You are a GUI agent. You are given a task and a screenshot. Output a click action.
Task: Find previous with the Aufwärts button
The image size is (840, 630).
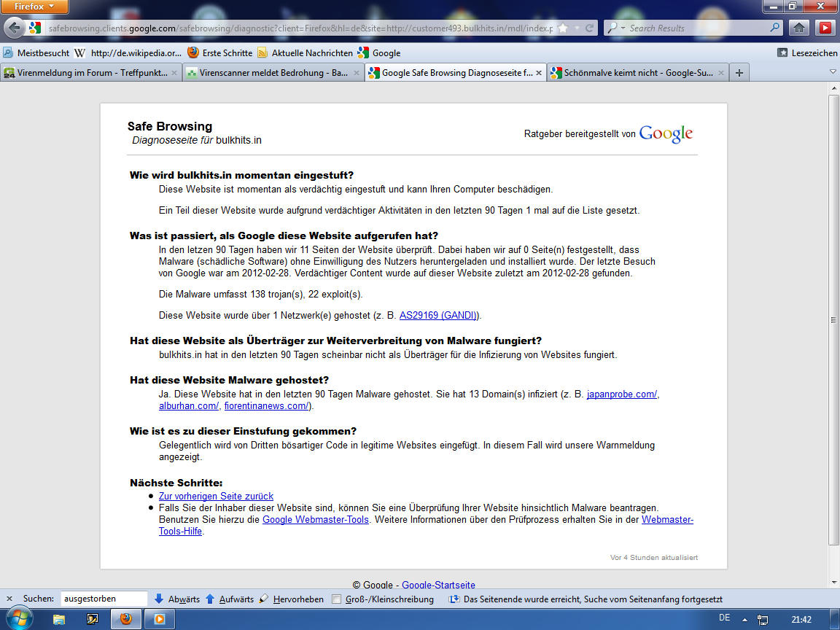tap(230, 599)
